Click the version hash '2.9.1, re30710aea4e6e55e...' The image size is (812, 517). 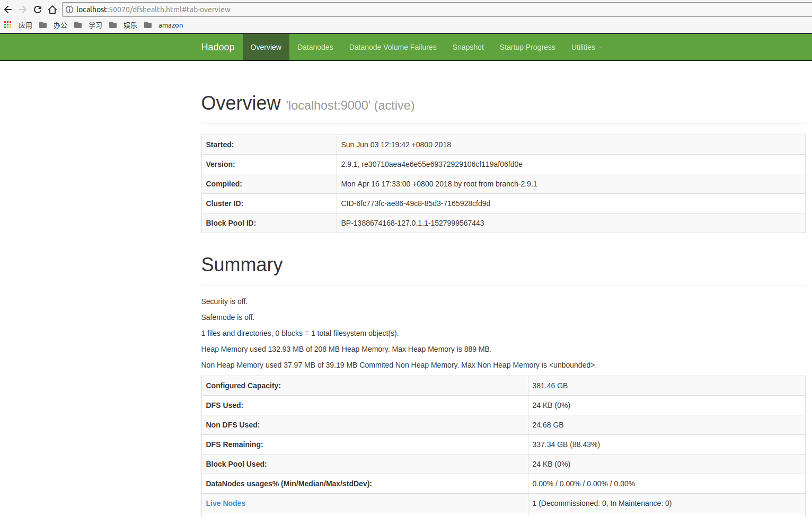(x=432, y=164)
